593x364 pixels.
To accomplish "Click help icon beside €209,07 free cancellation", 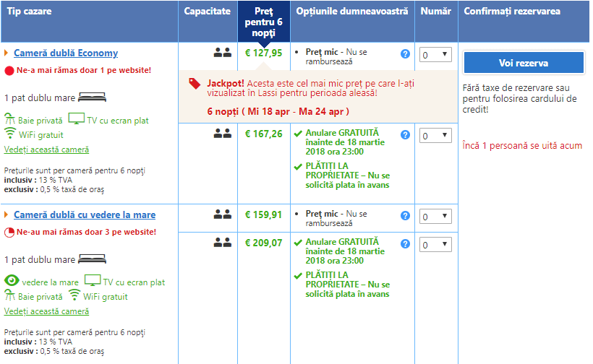I will (405, 244).
